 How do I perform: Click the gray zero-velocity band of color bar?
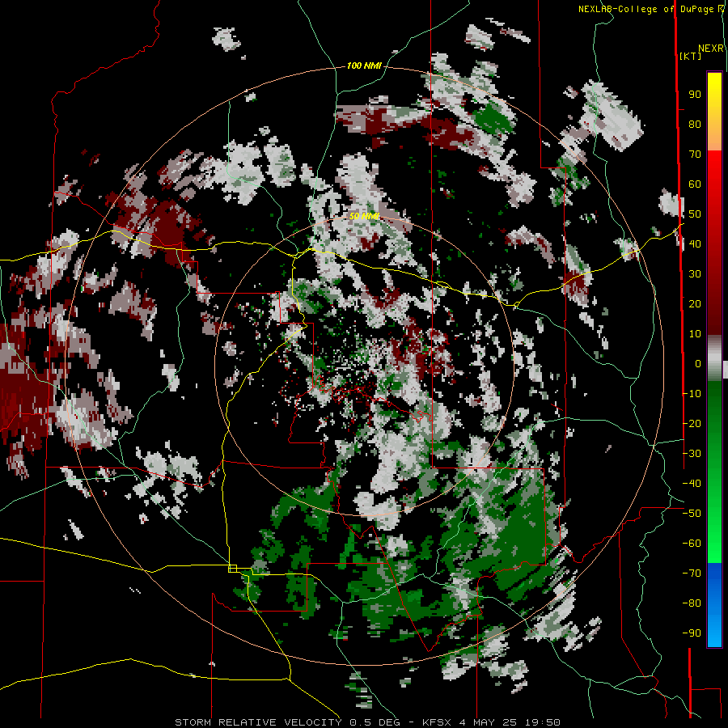[714, 358]
